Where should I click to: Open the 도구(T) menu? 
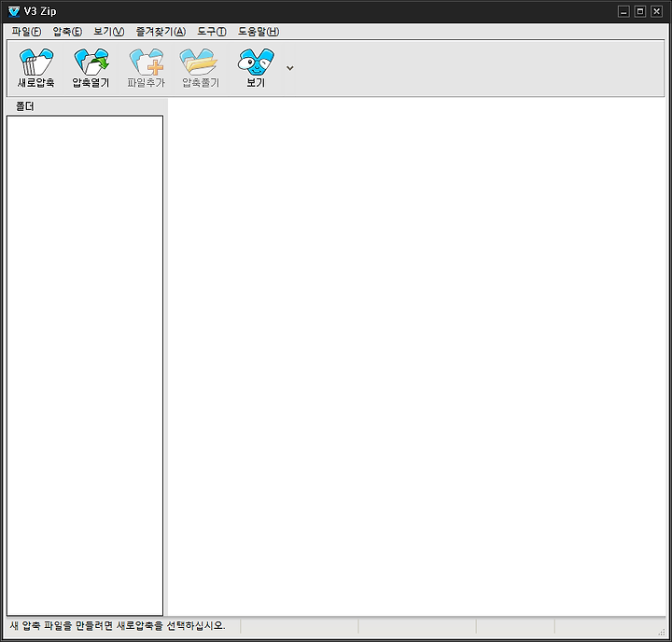[212, 32]
